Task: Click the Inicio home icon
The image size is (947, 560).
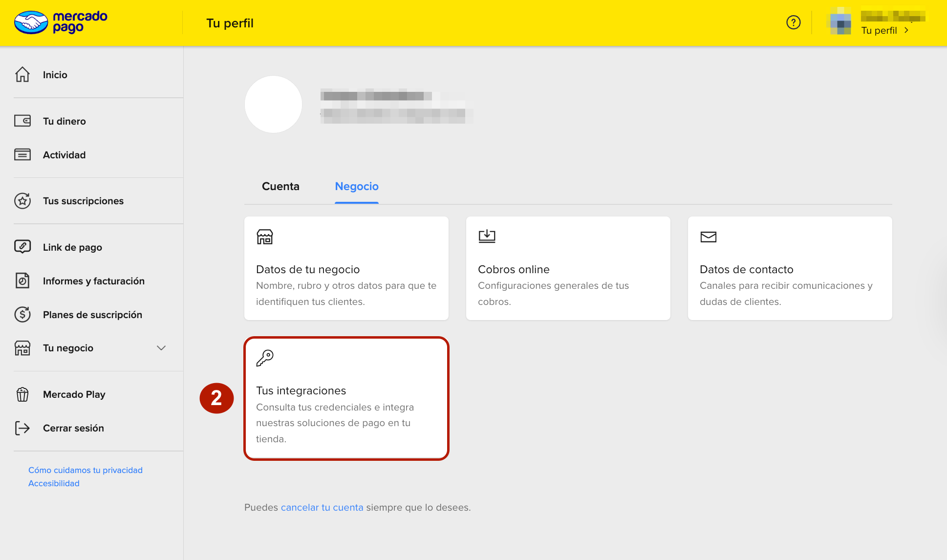Action: click(22, 74)
